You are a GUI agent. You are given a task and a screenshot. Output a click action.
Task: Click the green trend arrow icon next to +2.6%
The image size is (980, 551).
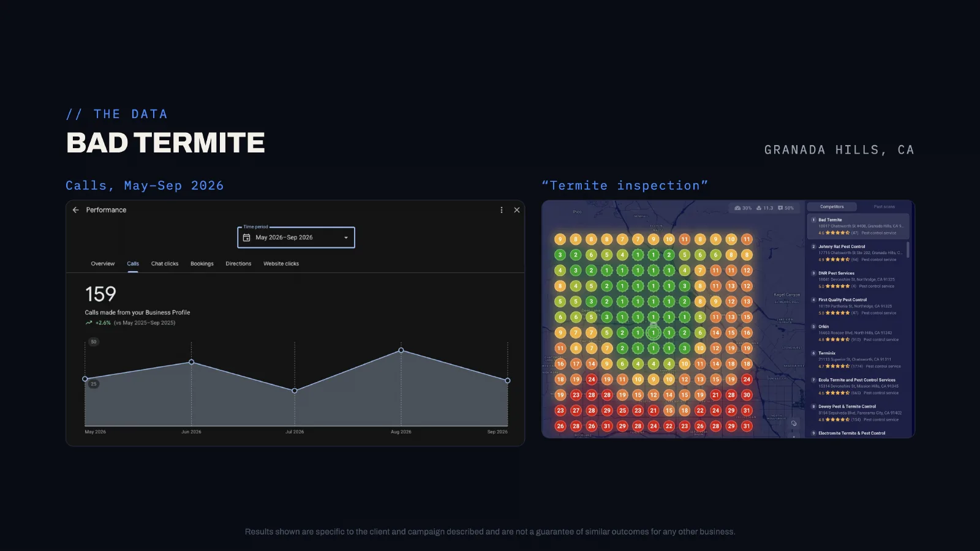tap(89, 323)
